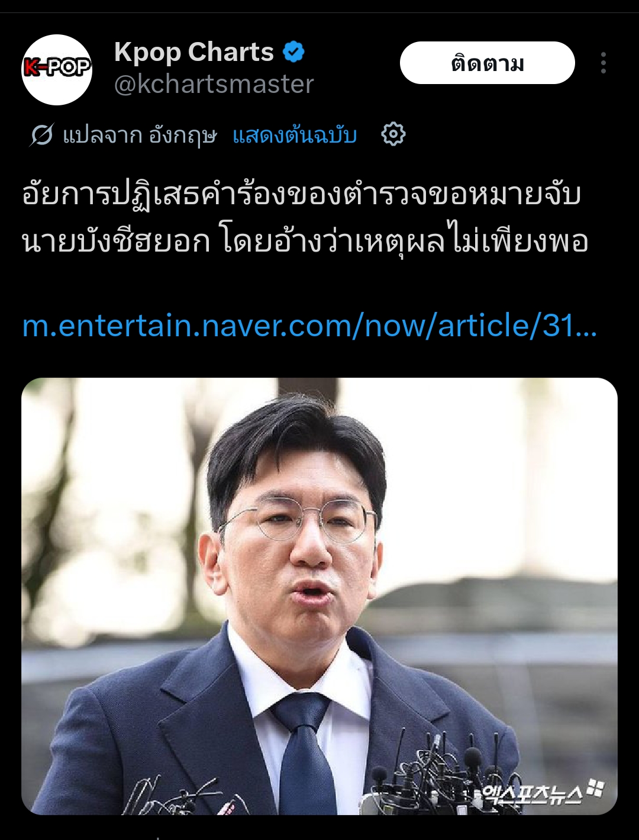Image resolution: width=639 pixels, height=840 pixels.
Task: Tap the translation slashed-circle icon
Action: tap(42, 135)
